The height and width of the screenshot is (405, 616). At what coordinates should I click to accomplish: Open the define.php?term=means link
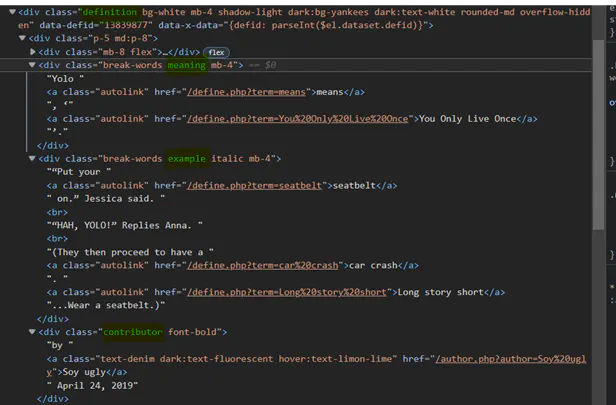pos(246,92)
